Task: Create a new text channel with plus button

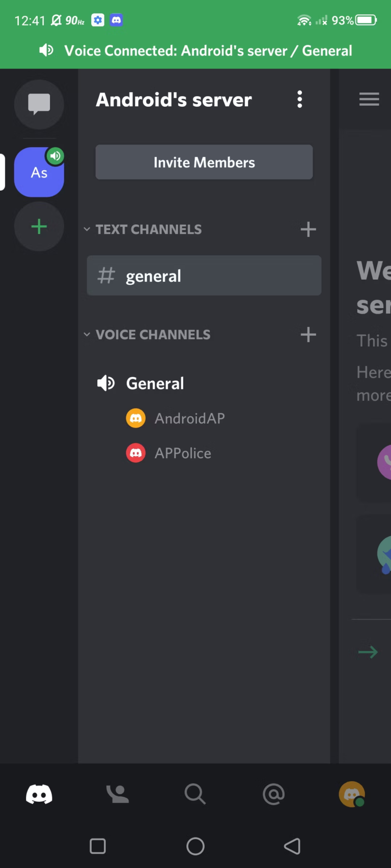Action: (308, 229)
